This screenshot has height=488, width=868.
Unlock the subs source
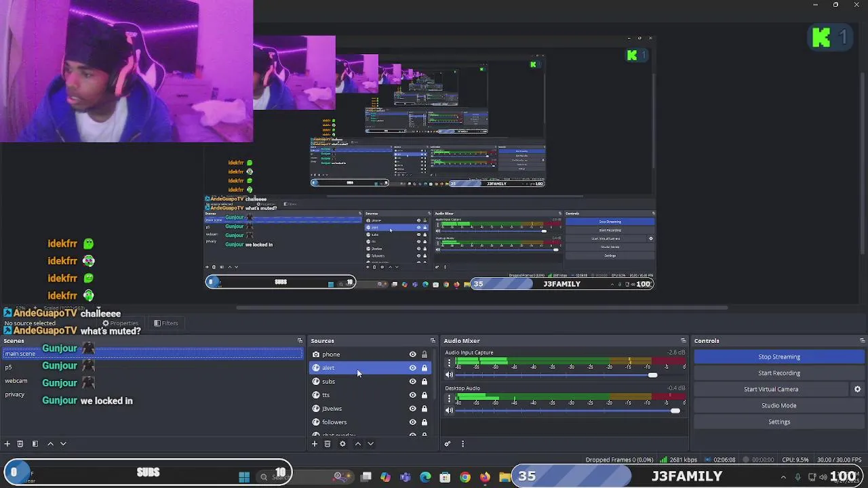(x=425, y=382)
